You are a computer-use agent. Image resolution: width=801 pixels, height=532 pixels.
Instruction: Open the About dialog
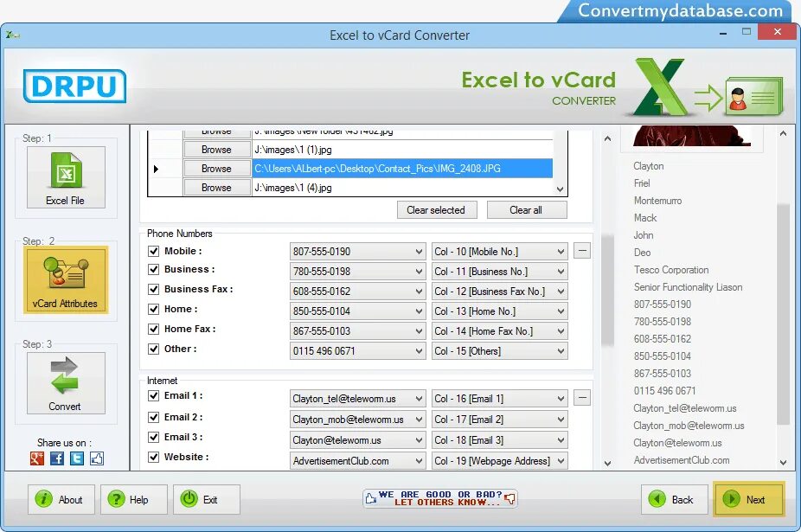point(61,499)
